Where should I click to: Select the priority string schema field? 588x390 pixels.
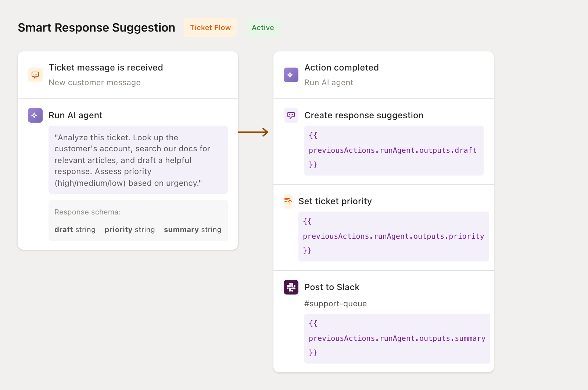pyautogui.click(x=129, y=230)
